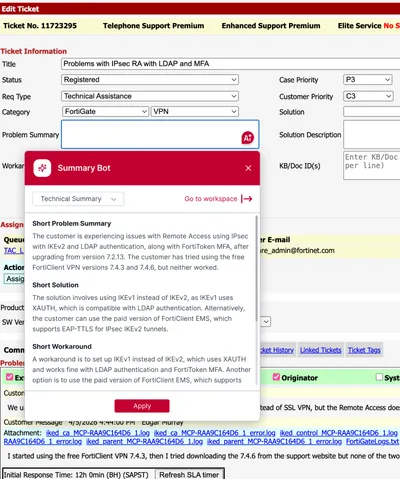Image resolution: width=400 pixels, height=479 pixels.
Task: Click into the Problem Summary text area
Action: click(x=160, y=134)
